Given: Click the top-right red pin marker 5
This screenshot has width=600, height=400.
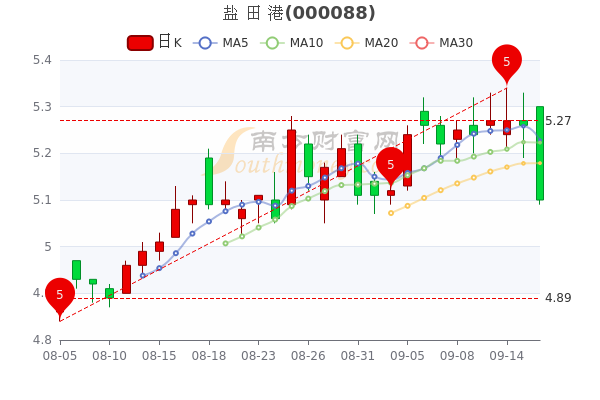Looking at the screenshot, I should (507, 62).
